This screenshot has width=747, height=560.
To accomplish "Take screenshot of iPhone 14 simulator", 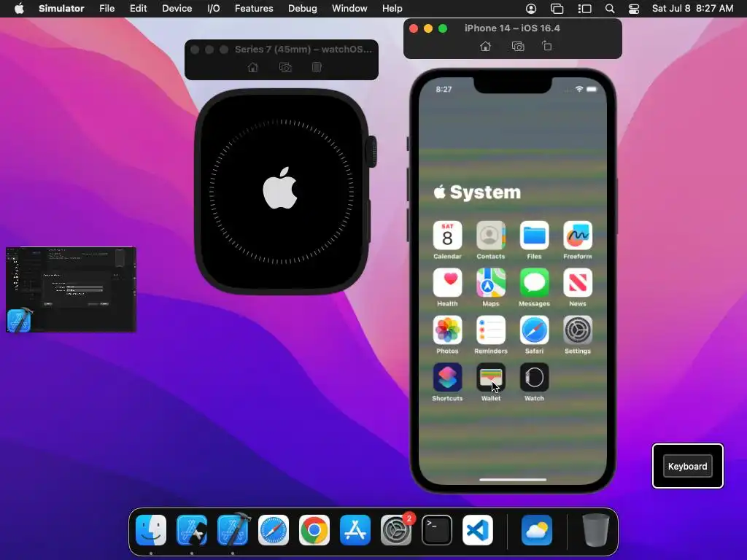I will click(x=518, y=46).
